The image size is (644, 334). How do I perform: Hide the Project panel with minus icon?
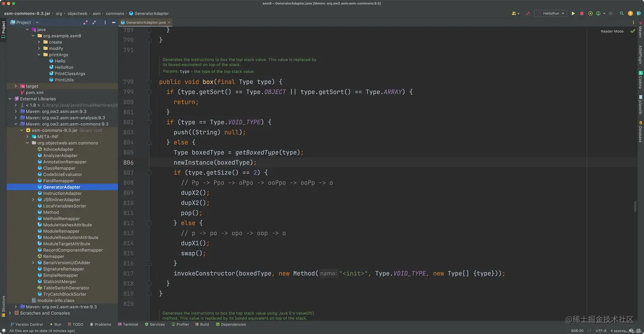(x=114, y=22)
